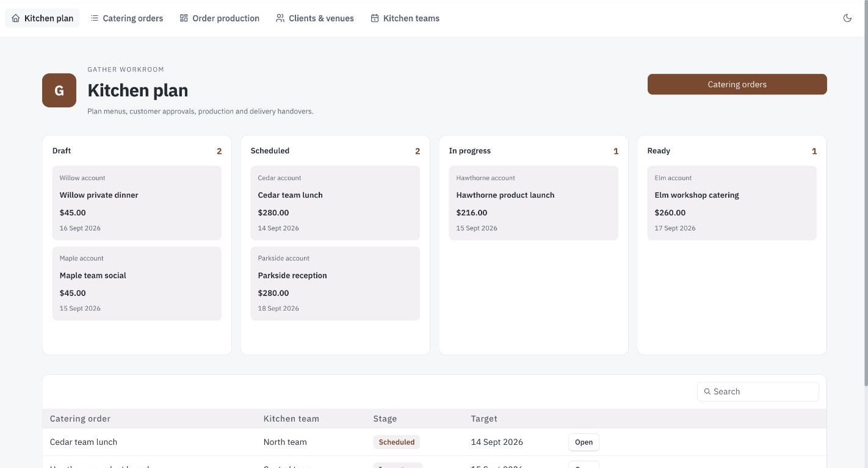Focus the Search input field

pos(758,392)
